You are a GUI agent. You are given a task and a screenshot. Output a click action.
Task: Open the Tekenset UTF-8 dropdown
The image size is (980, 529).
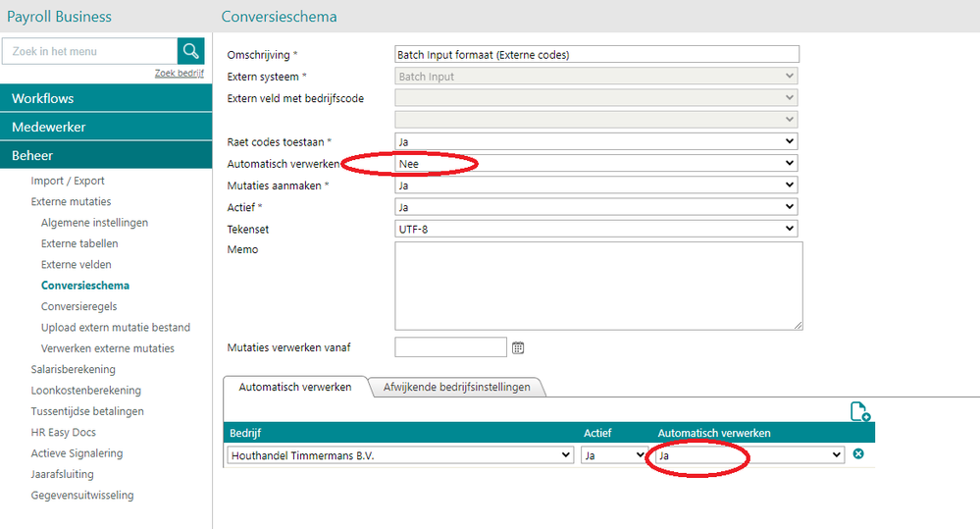coord(596,229)
